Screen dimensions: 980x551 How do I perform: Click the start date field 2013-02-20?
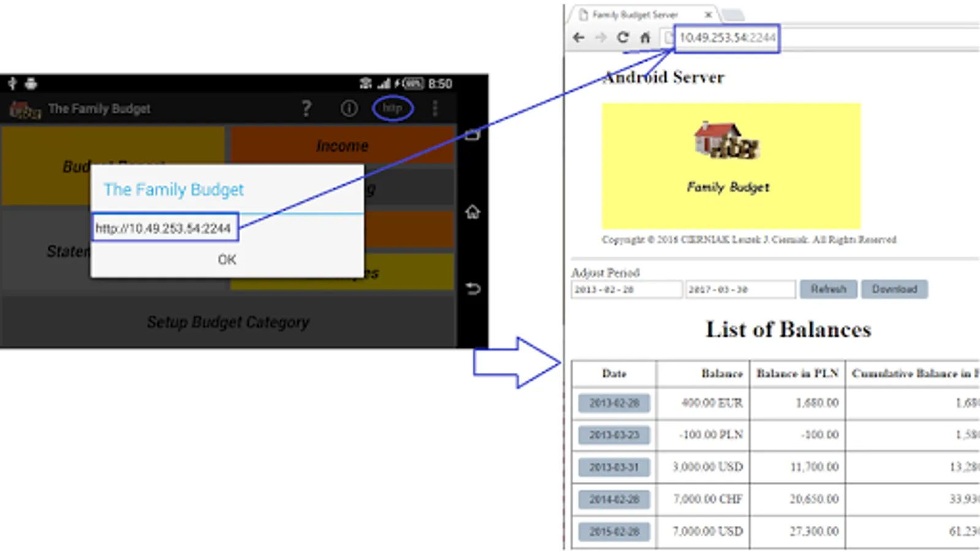pyautogui.click(x=627, y=290)
